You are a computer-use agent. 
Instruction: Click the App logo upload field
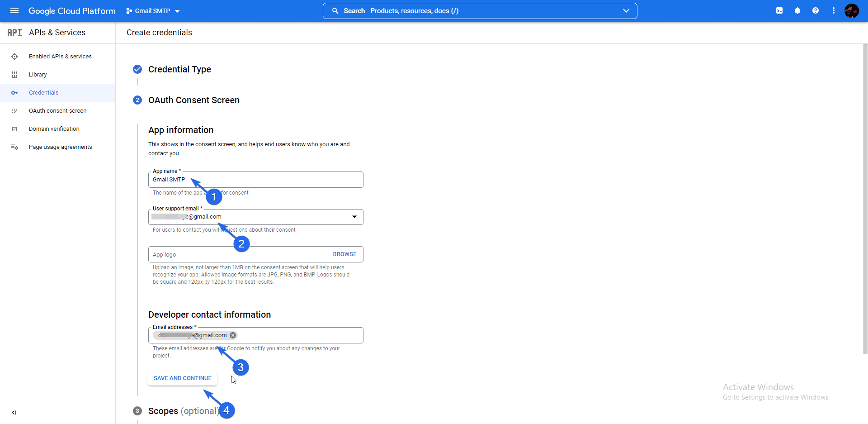[256, 254]
